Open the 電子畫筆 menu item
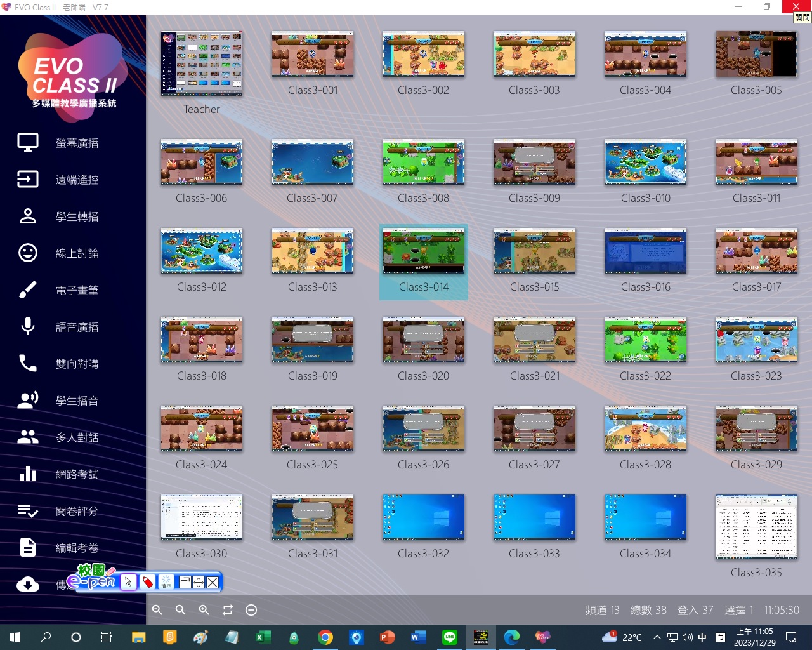The height and width of the screenshot is (650, 812). [73, 290]
